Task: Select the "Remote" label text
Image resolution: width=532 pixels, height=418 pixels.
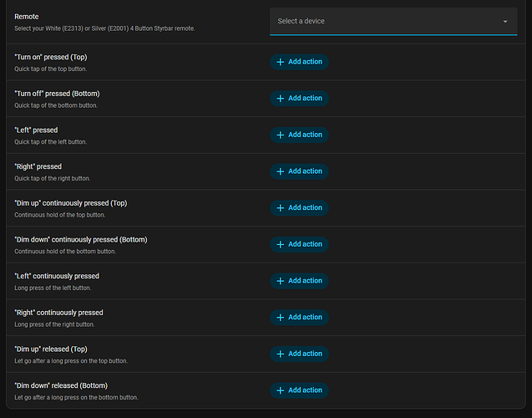Action: [x=27, y=17]
